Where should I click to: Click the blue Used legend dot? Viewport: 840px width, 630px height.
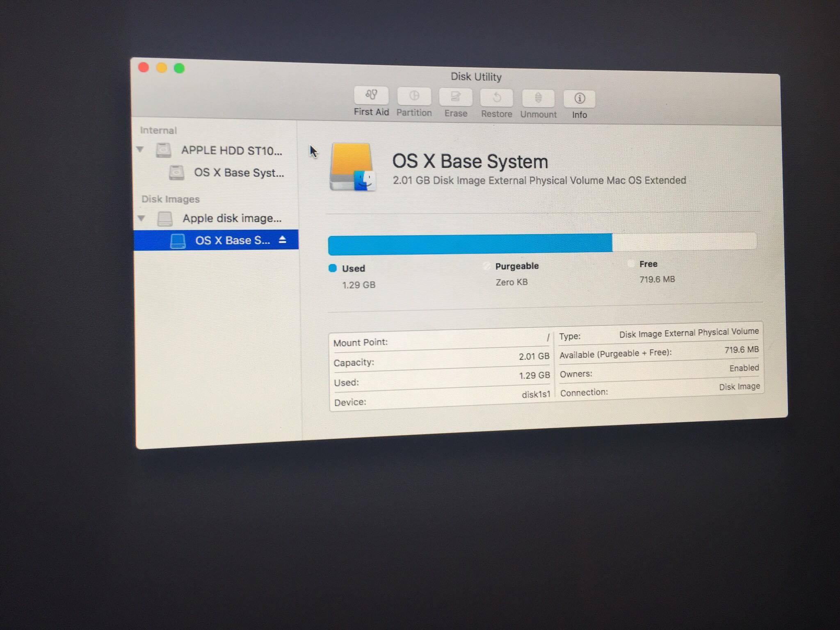(x=333, y=268)
